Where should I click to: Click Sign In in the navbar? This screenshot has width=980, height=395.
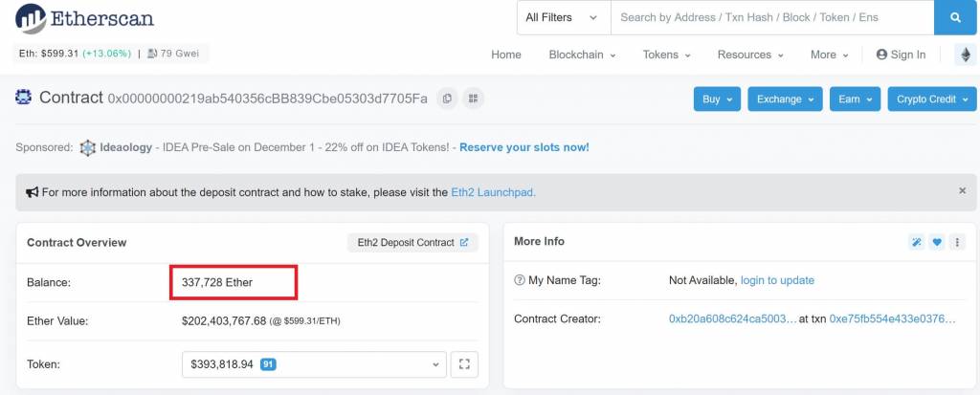click(901, 55)
